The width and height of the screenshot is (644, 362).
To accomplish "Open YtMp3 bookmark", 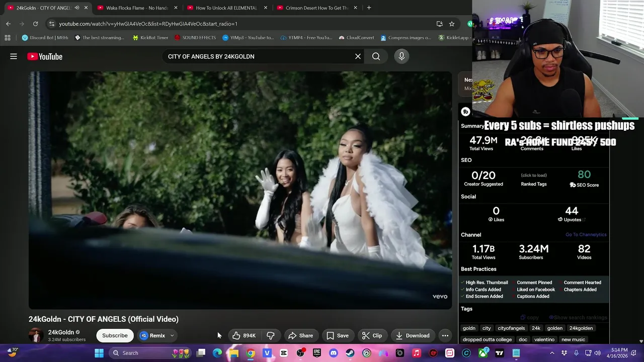I will 248,38.
